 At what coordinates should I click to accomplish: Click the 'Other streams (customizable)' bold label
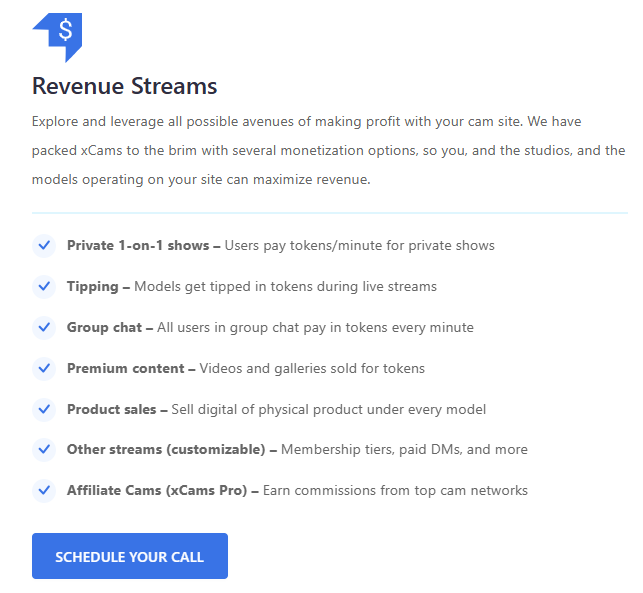click(166, 449)
